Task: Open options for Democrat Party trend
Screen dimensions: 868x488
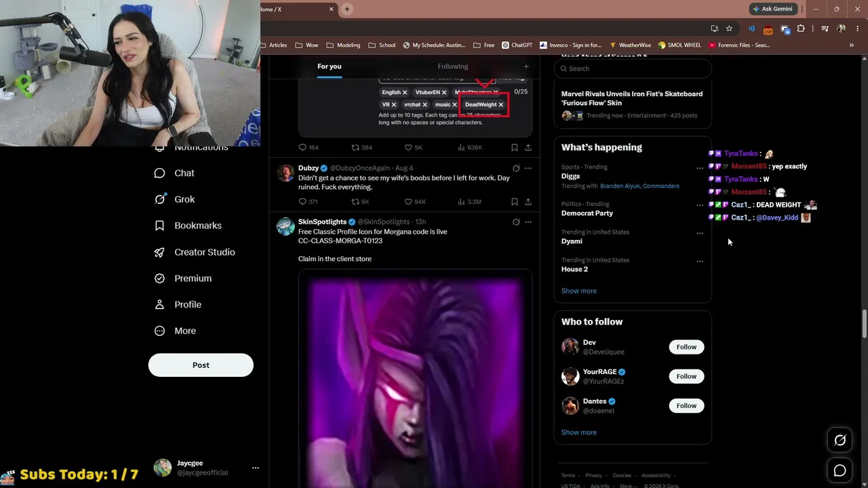Action: pos(700,205)
